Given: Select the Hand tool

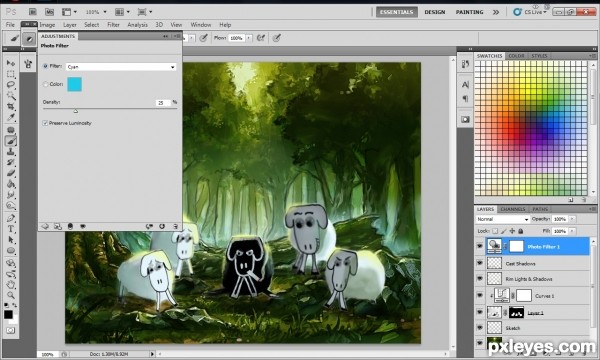Looking at the screenshot, I should [x=11, y=285].
